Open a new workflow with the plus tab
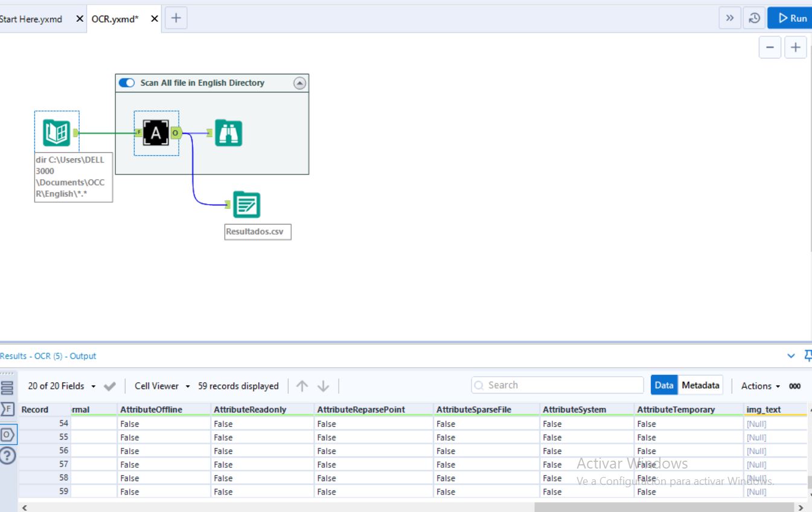 (x=176, y=18)
